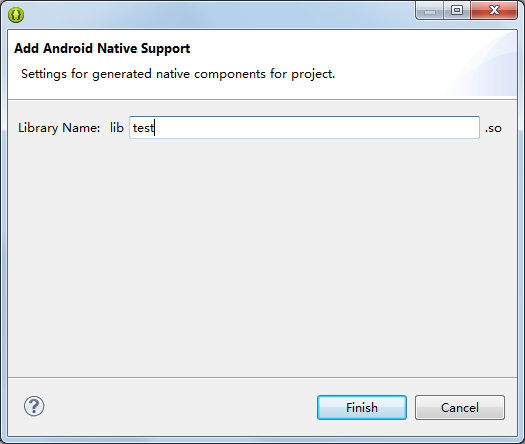The image size is (525, 444).
Task: Click the blank gray wizard page body
Action: (262, 258)
